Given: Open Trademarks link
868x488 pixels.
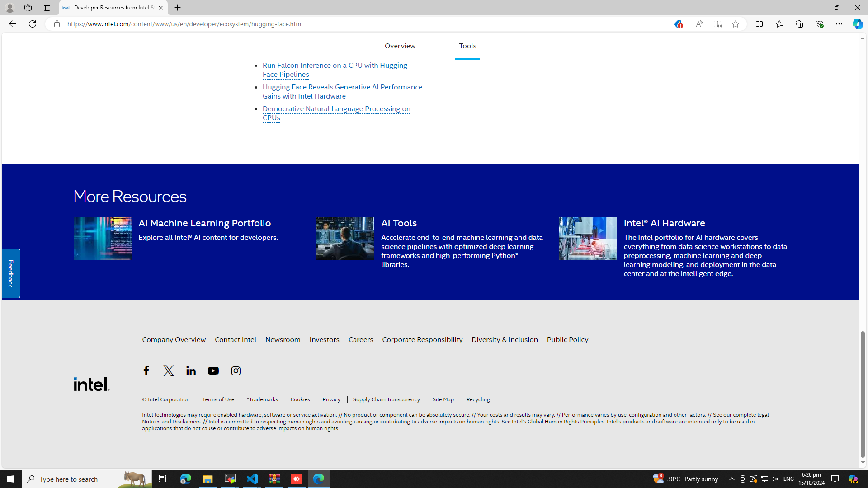Looking at the screenshot, I should pos(262,399).
